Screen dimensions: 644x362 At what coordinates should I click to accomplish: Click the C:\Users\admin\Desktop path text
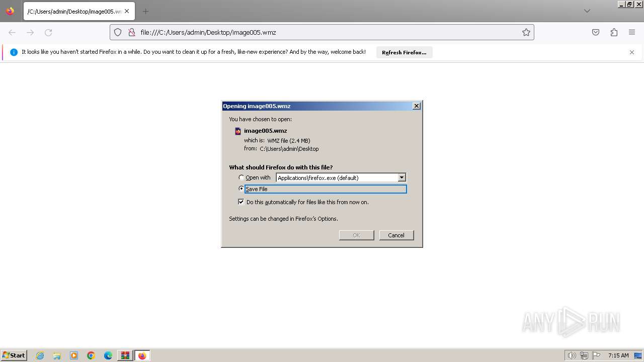click(x=289, y=149)
